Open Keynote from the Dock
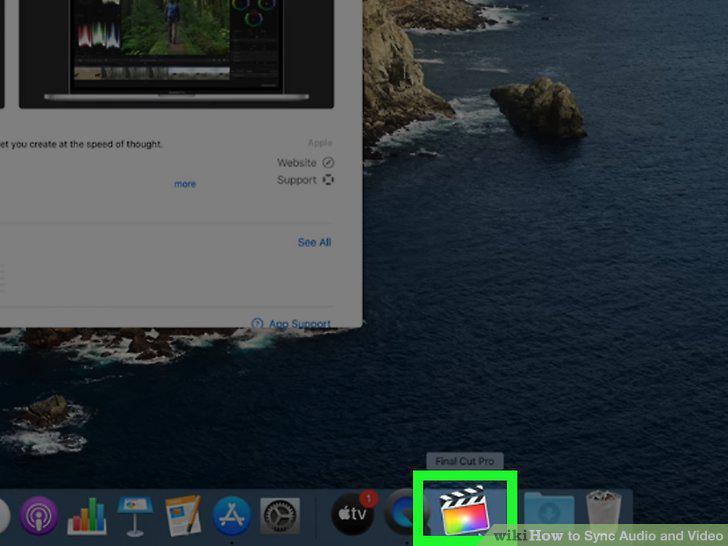728x546 pixels. click(135, 516)
